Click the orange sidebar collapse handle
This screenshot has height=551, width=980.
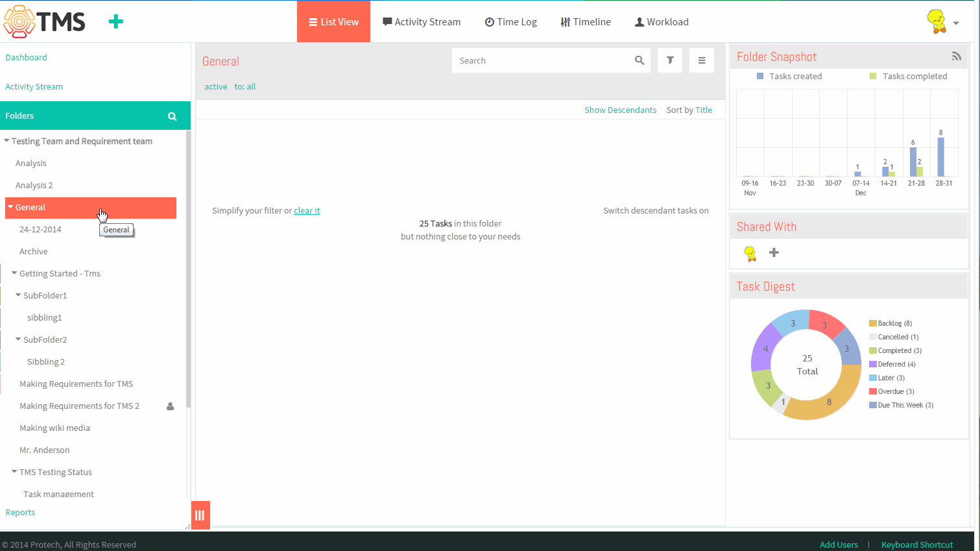pos(200,515)
